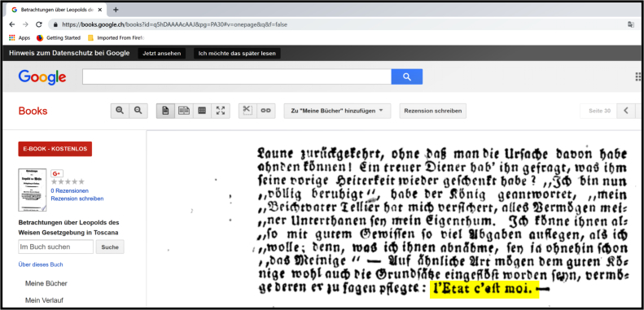Select the clip (scissors) tool

248,111
